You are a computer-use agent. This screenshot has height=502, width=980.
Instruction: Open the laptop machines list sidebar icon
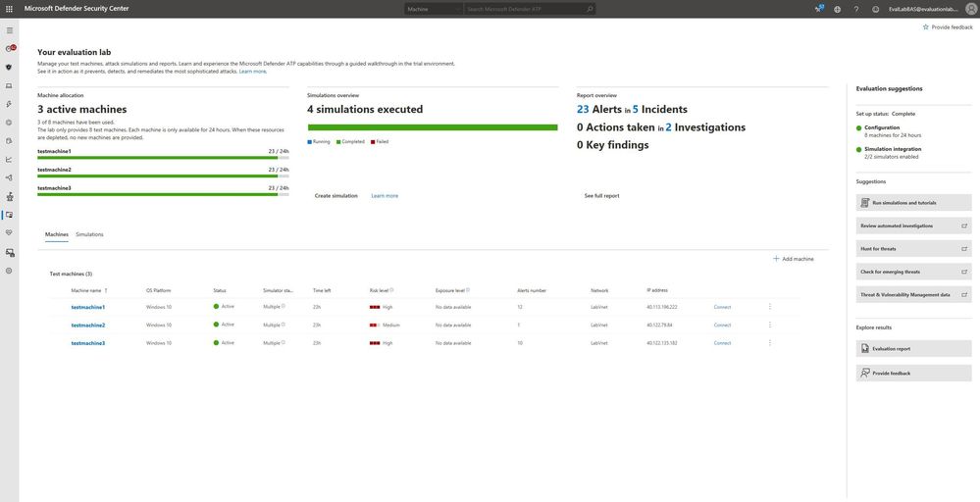coord(10,85)
